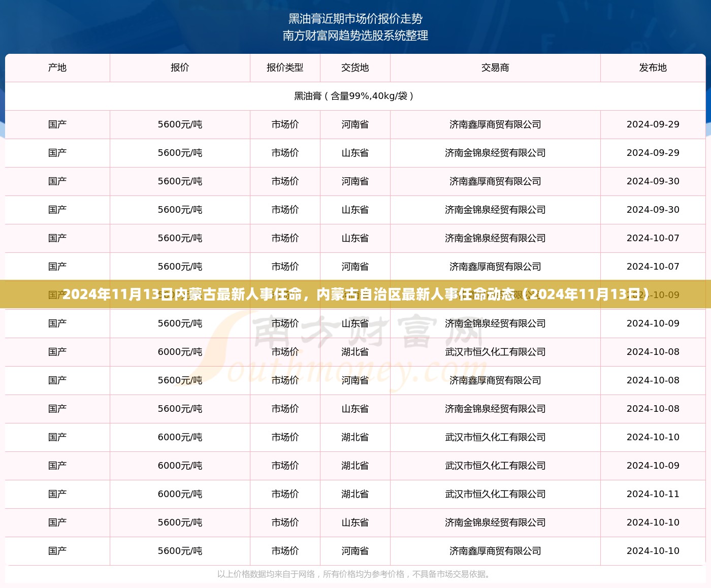
Task: Select the 黑油膏（含量99%,40kg/袋）spec row
Action: [x=355, y=96]
